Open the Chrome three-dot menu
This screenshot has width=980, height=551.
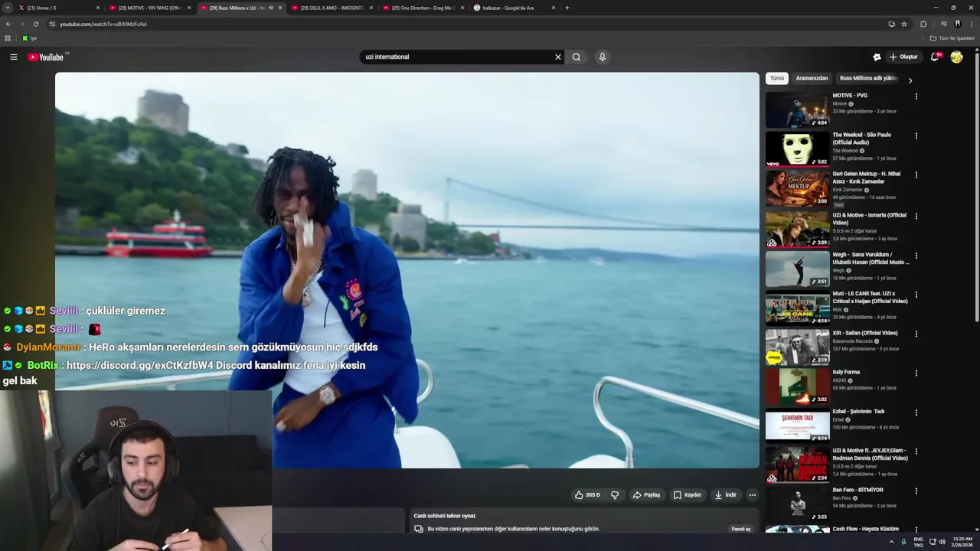(x=972, y=24)
